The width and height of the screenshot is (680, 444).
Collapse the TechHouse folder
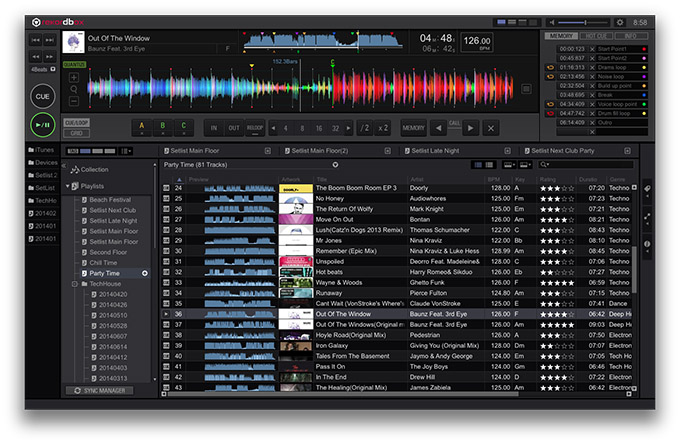[x=76, y=284]
